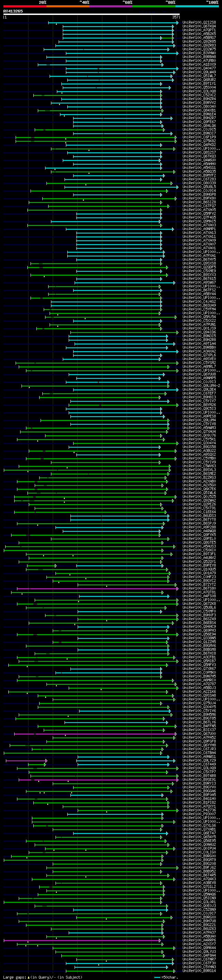
Task: Select label UniRef100_Q9FYK5
Action: (x=199, y=535)
